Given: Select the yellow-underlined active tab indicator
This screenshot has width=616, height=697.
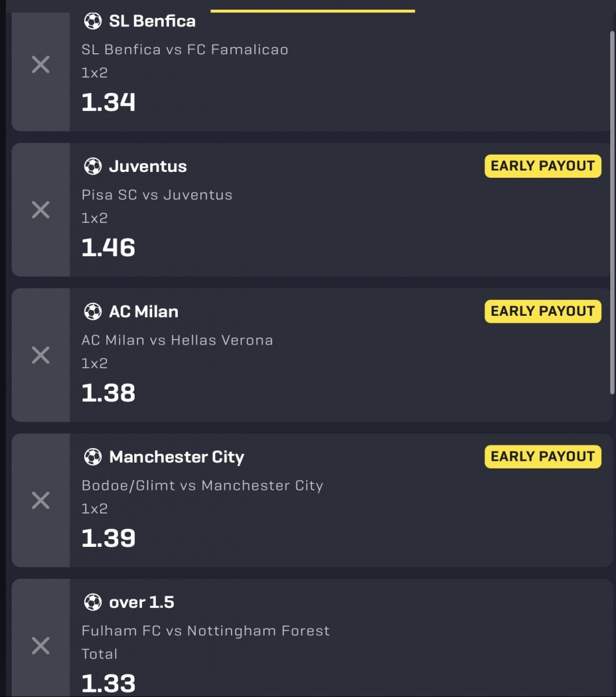Looking at the screenshot, I should [312, 10].
